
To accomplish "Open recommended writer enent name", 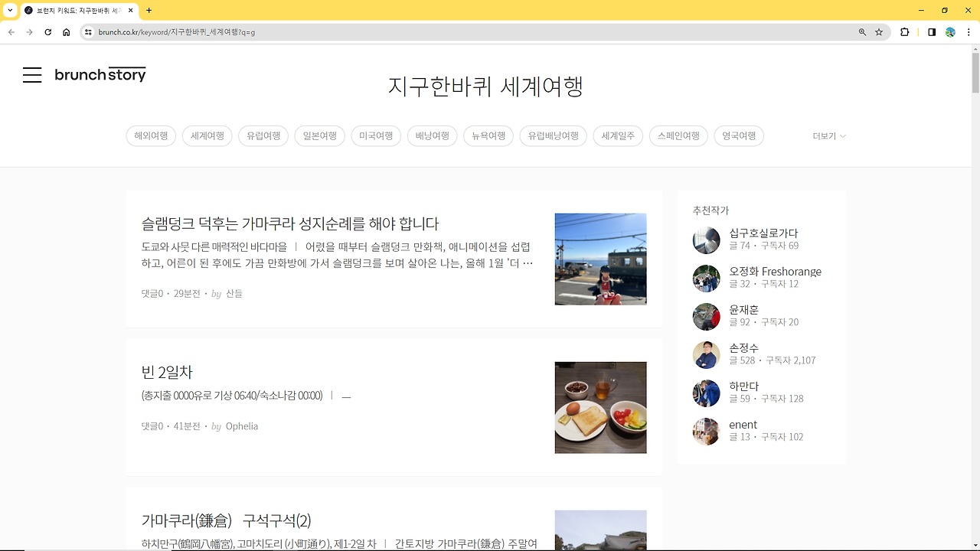I will tap(743, 425).
